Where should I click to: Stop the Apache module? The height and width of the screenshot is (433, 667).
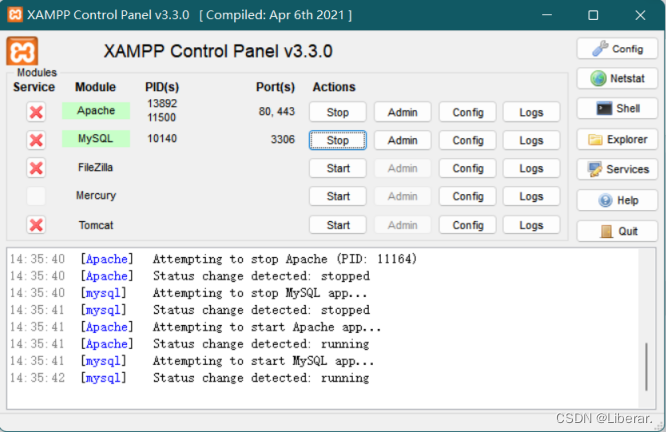click(338, 112)
